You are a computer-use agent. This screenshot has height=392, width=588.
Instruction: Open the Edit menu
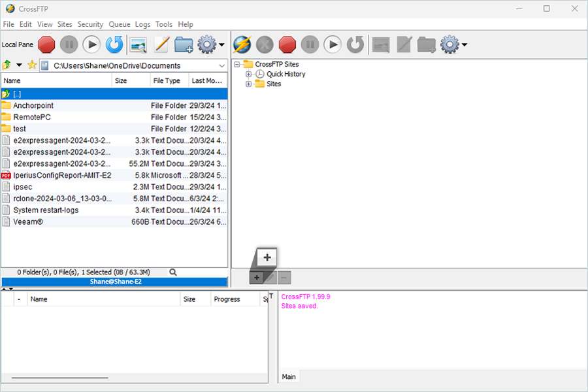25,24
